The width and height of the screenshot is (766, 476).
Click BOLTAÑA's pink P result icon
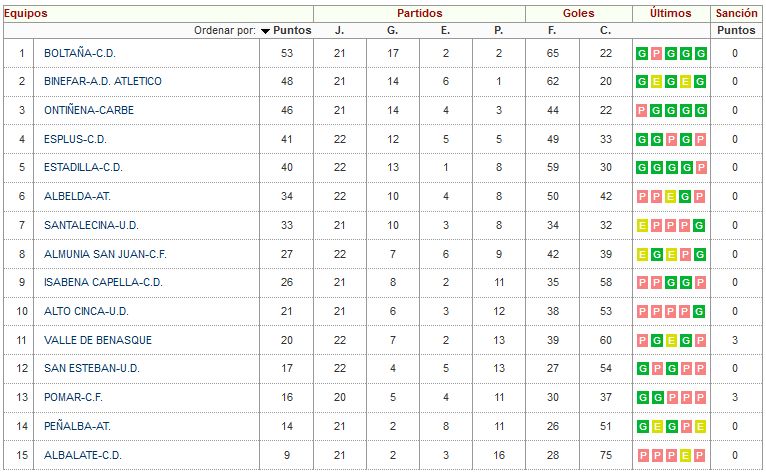657,53
